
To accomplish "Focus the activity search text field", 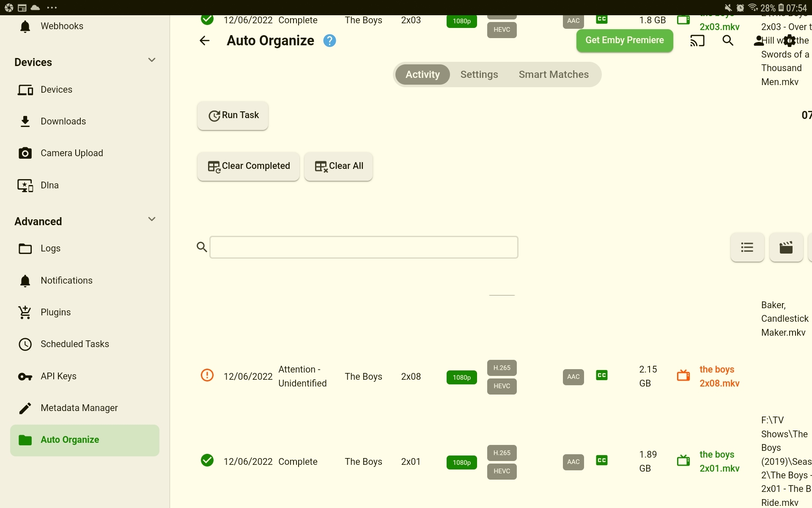I will (364, 247).
